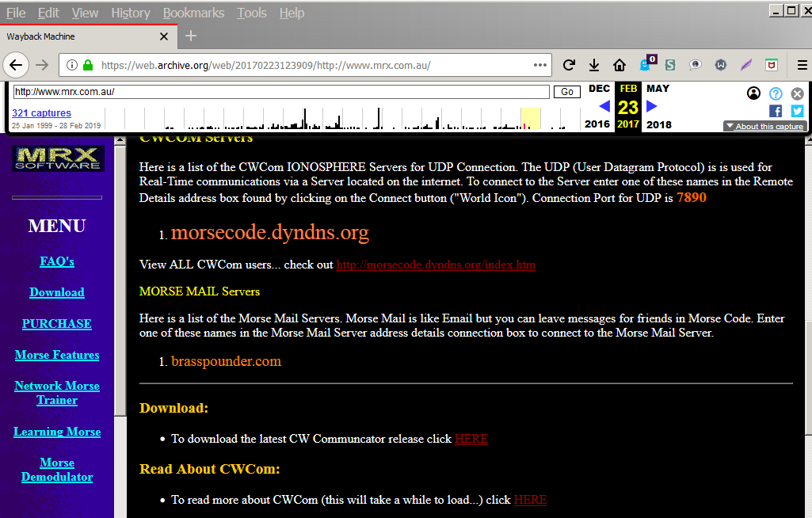Expand About this capture dropdown
Screen dimensions: 812x518
point(764,126)
